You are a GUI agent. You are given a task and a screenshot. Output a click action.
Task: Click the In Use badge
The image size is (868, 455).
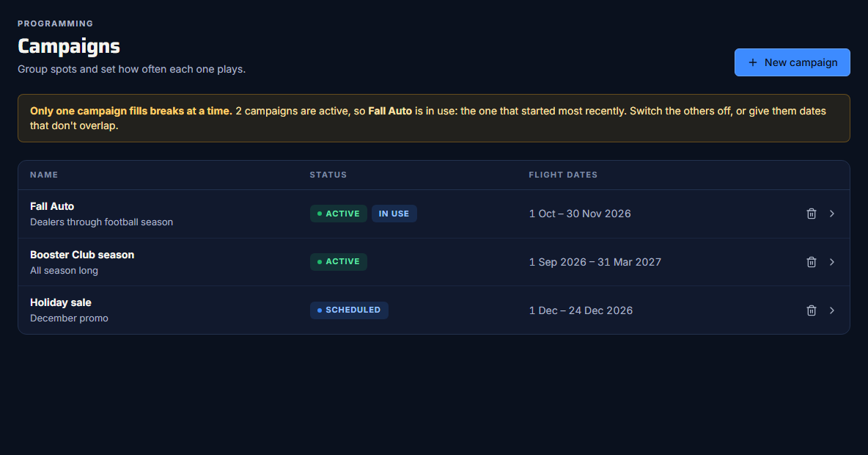tap(394, 214)
